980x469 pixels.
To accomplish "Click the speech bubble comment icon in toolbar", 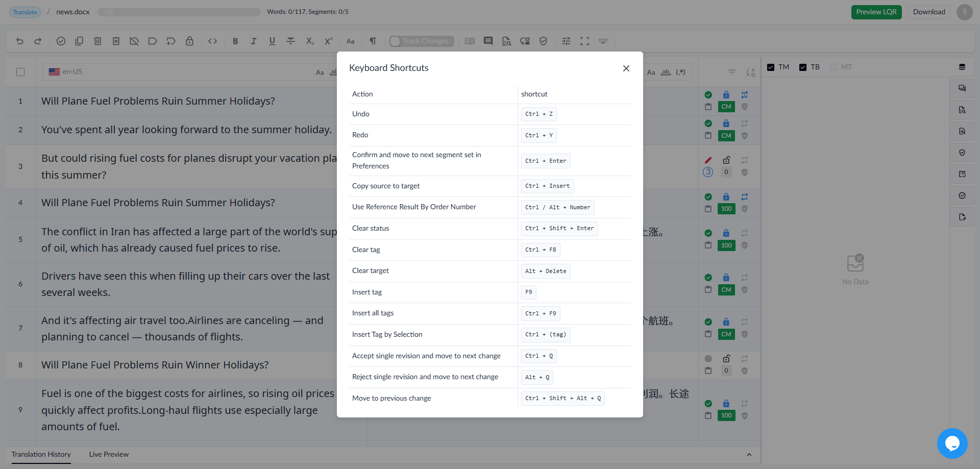I will pos(488,41).
